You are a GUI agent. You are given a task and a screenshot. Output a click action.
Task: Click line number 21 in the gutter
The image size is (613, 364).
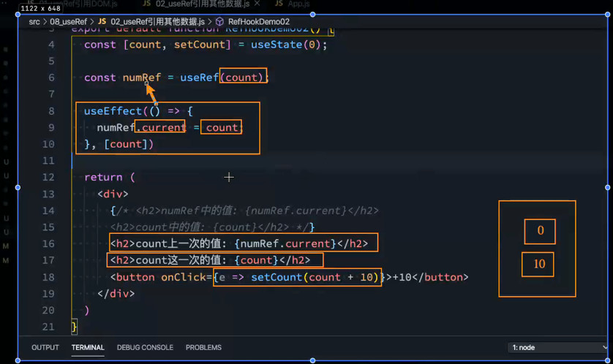(x=48, y=327)
